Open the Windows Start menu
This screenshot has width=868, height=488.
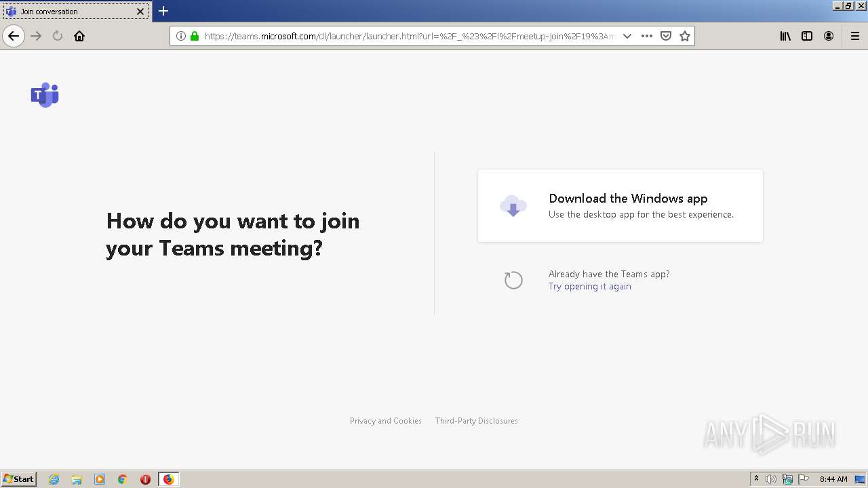click(x=19, y=479)
